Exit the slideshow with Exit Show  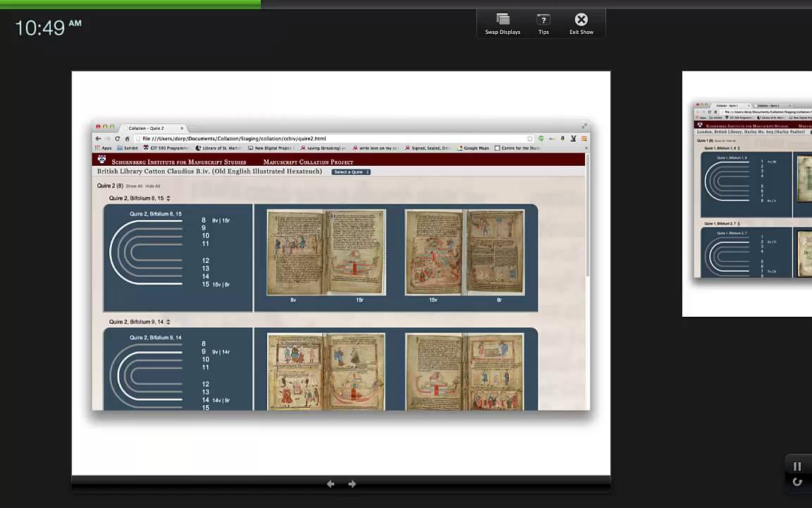click(581, 20)
